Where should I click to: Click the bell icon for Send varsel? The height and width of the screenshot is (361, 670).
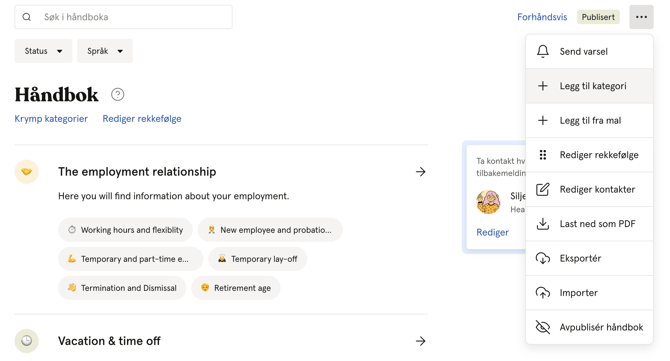point(543,51)
